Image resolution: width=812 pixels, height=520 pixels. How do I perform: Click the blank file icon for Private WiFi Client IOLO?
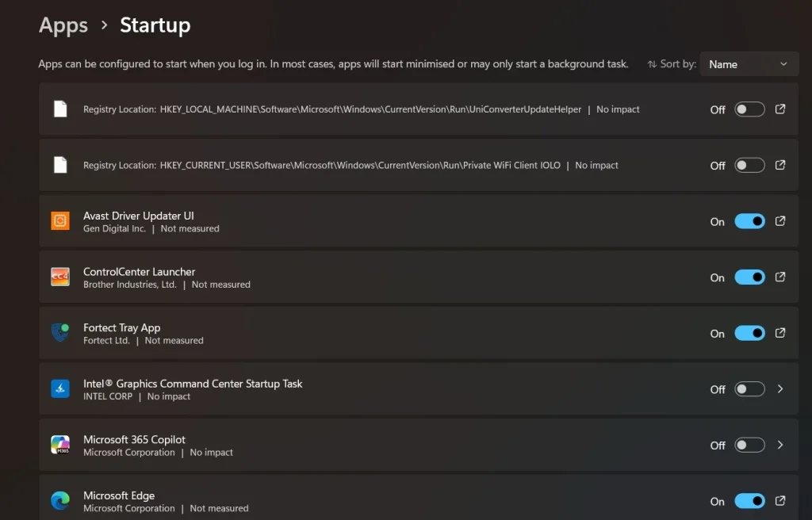(60, 165)
